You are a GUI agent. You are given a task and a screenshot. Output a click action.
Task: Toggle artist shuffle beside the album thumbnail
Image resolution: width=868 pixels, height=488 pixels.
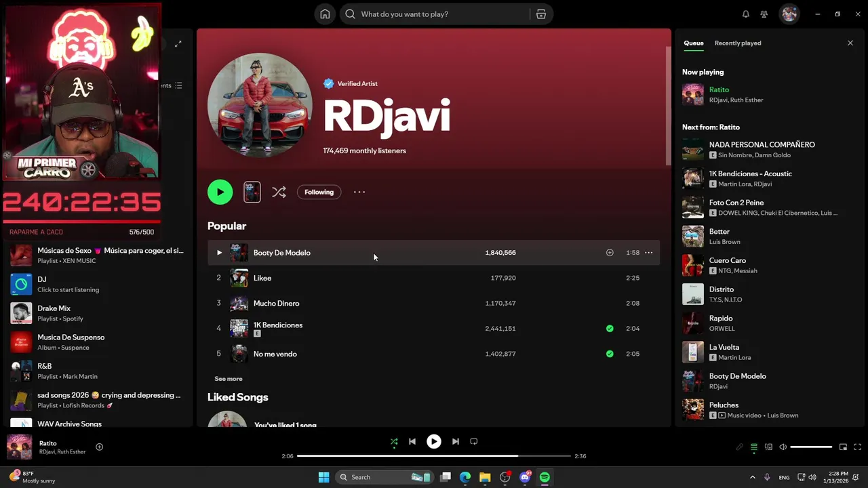279,192
